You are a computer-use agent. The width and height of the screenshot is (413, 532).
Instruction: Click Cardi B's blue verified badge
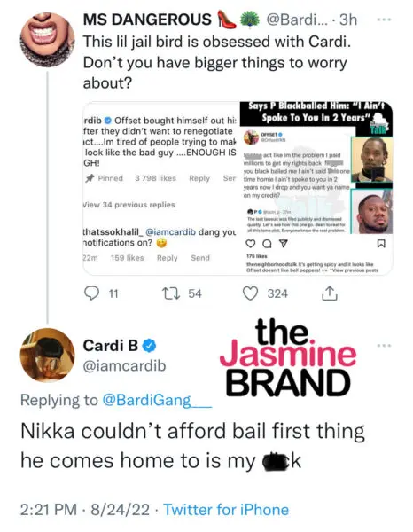tap(149, 346)
